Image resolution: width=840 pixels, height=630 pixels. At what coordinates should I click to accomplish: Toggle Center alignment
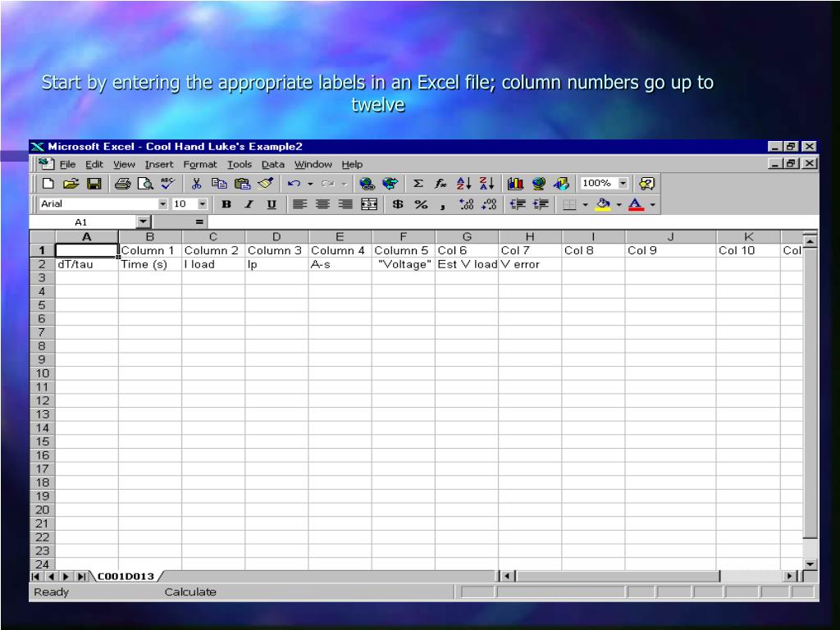point(322,204)
